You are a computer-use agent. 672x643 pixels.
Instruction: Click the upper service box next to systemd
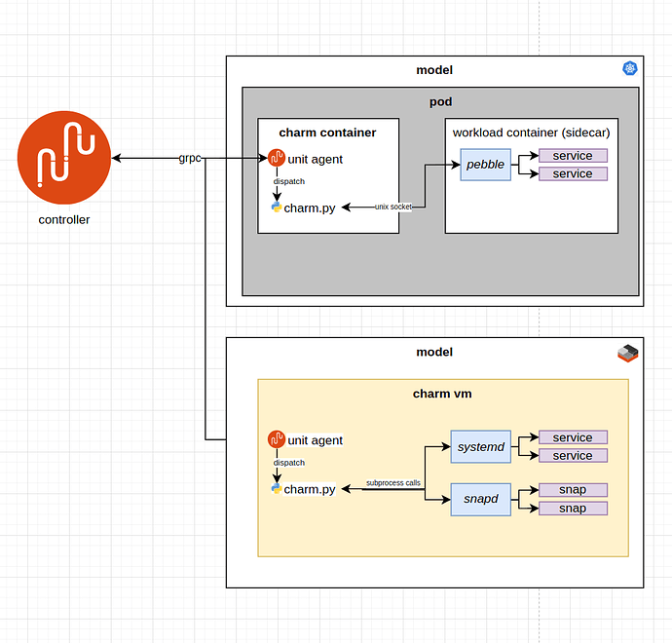[573, 437]
